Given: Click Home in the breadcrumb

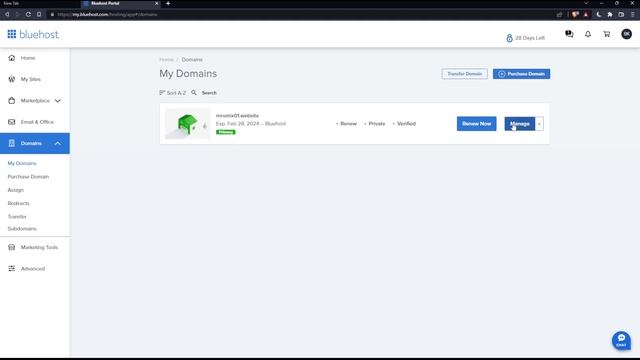Looking at the screenshot, I should pyautogui.click(x=166, y=60).
